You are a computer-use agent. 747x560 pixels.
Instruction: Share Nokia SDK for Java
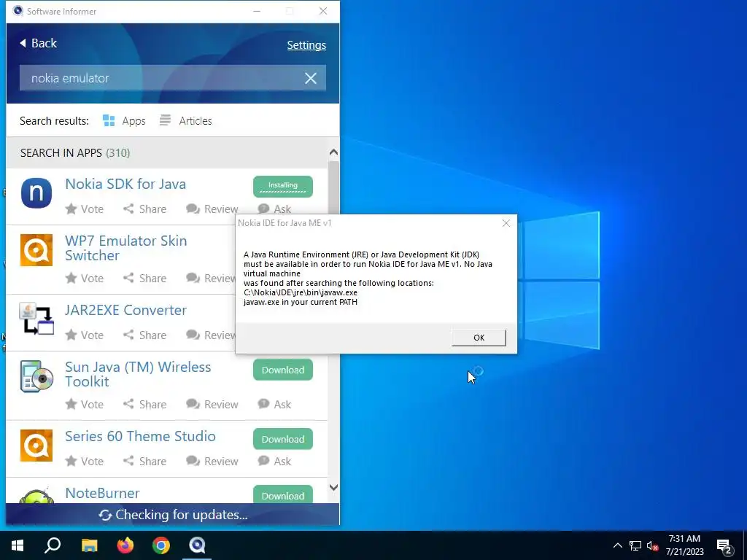click(x=145, y=209)
